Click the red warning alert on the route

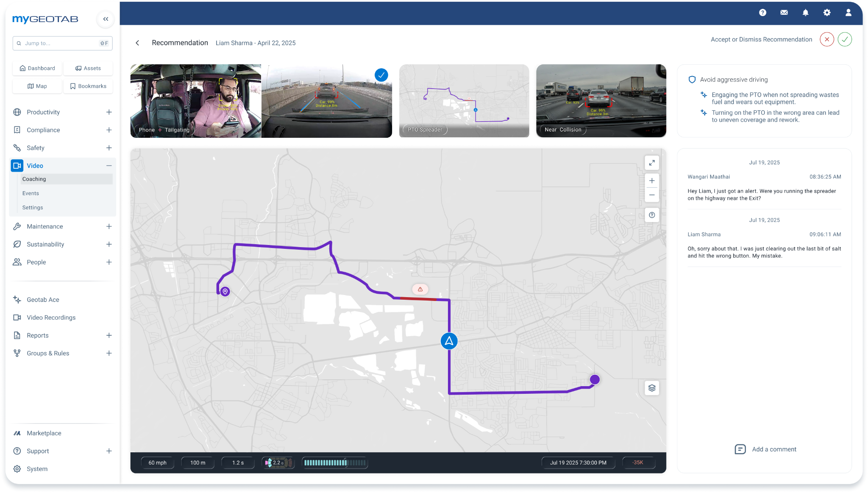click(x=420, y=289)
